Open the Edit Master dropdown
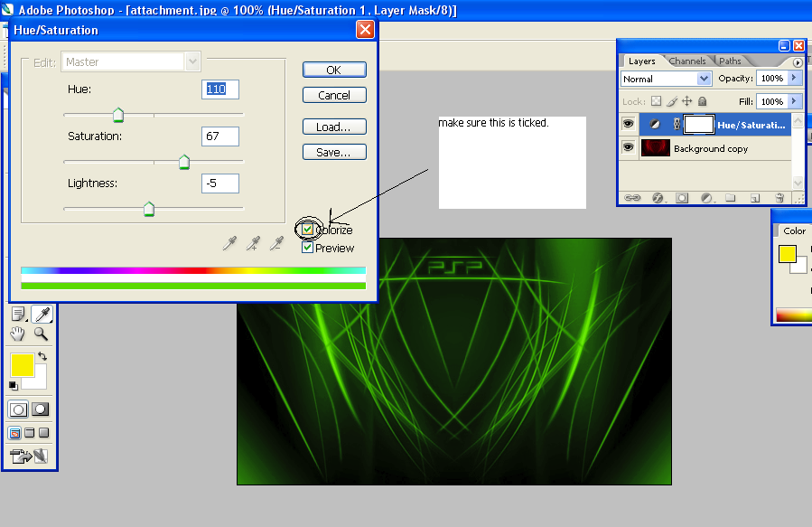The image size is (812, 527). pos(192,61)
